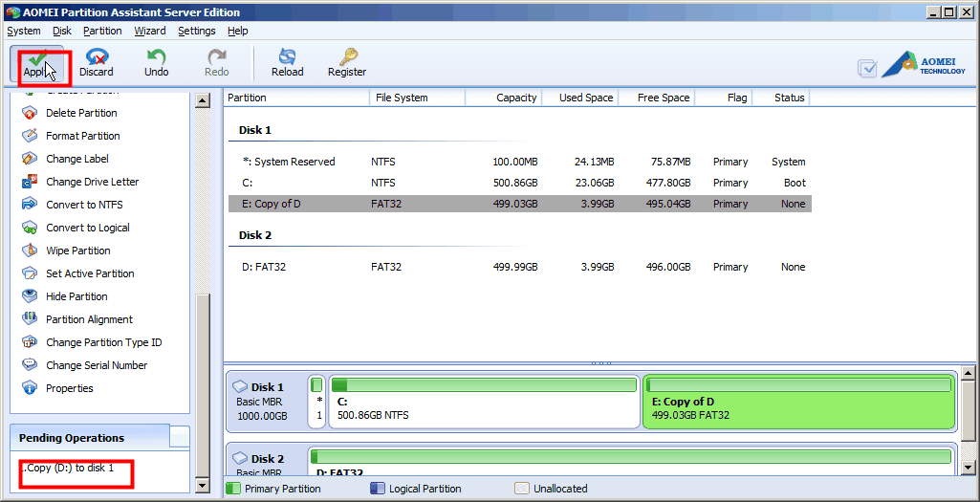980x502 pixels.
Task: Select the D: FAT32 block on Disk 2
Action: coord(631,462)
